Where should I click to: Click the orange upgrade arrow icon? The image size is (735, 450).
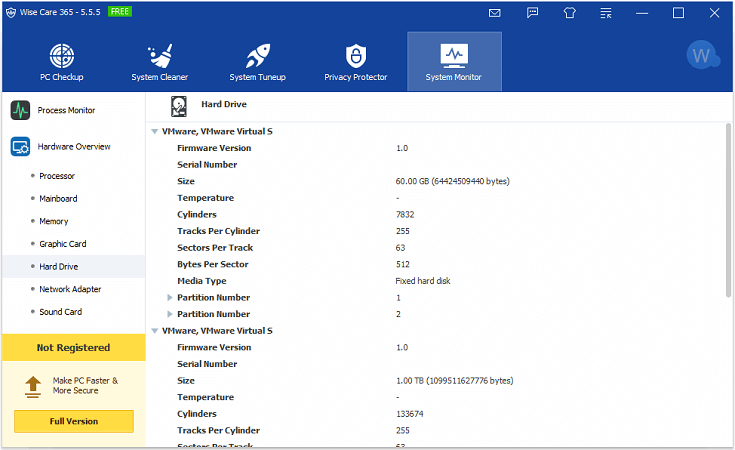click(x=33, y=387)
